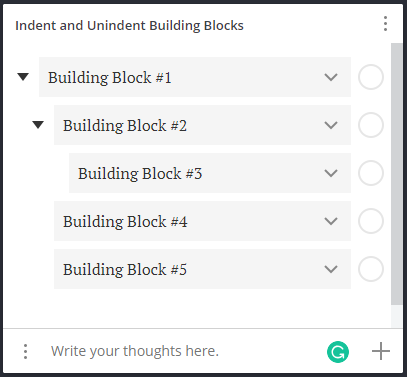This screenshot has width=407, height=377.
Task: Select the Building Block #3 text
Action: point(140,174)
